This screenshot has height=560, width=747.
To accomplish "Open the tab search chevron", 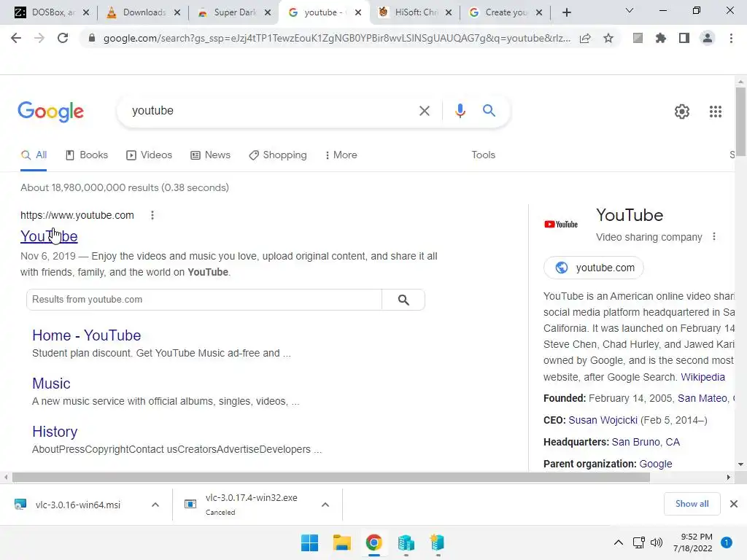I will coord(629,10).
